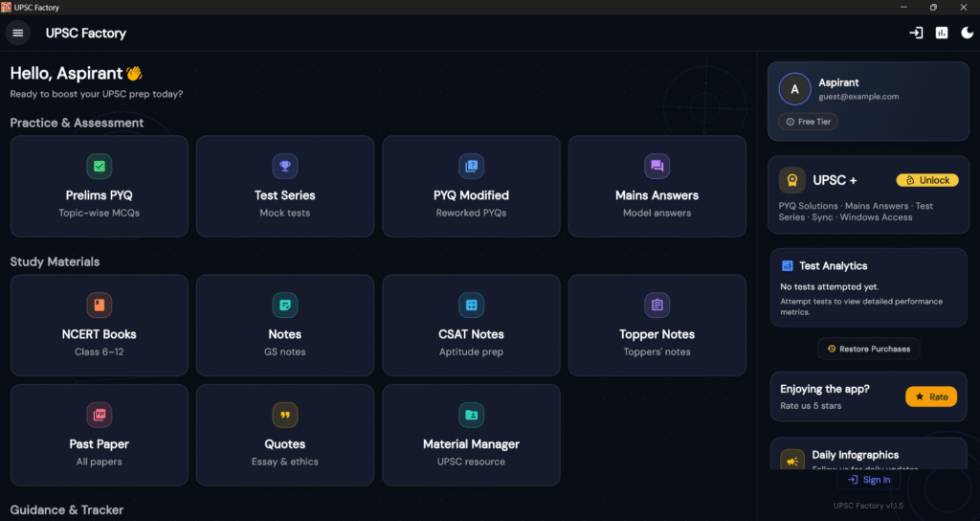Click the Prelims PYQ checkmark icon
980x521 pixels.
tap(99, 167)
